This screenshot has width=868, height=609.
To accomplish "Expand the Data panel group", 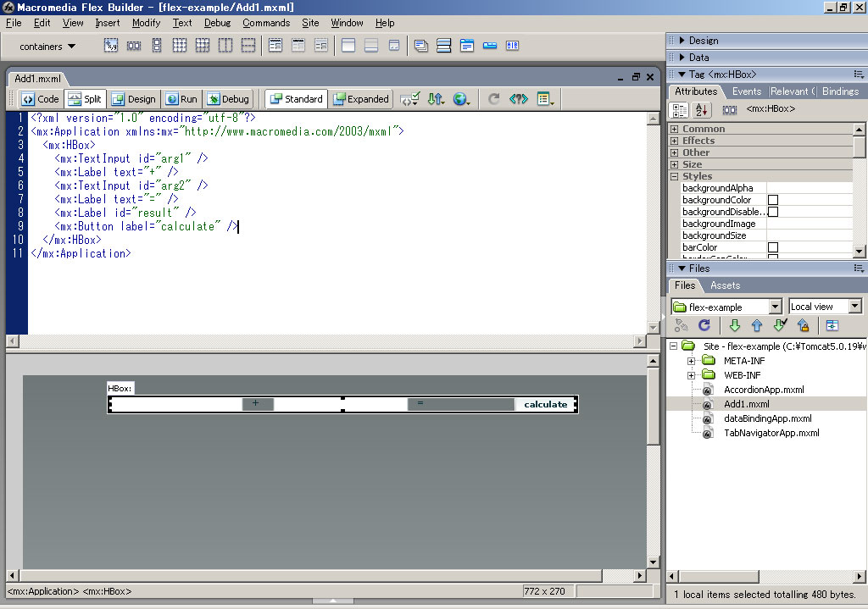I will 682,57.
